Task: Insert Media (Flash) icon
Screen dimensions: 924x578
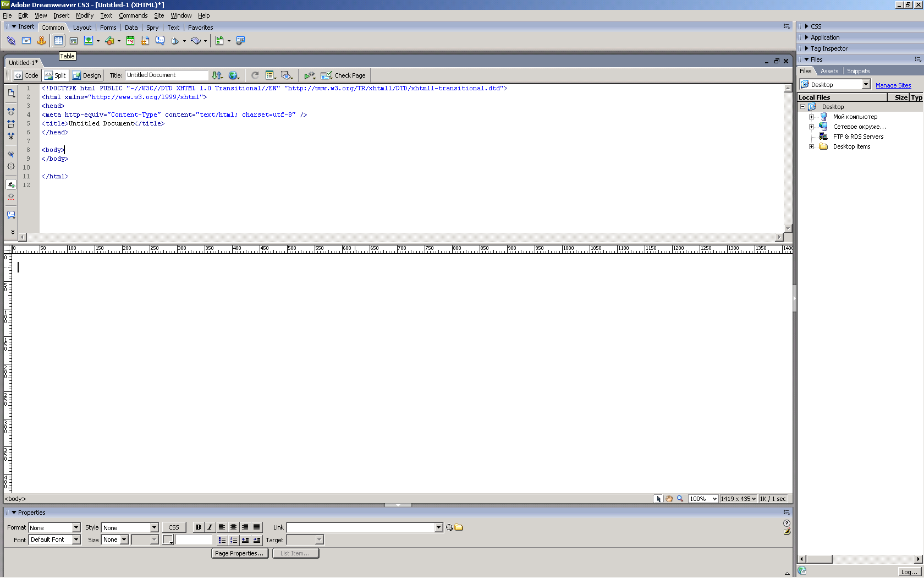Action: [109, 41]
